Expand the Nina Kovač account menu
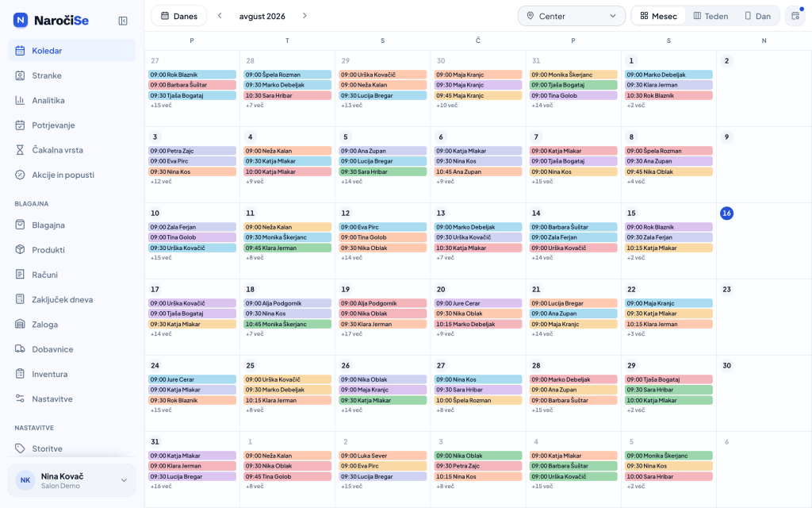This screenshot has width=812, height=508. click(72, 480)
